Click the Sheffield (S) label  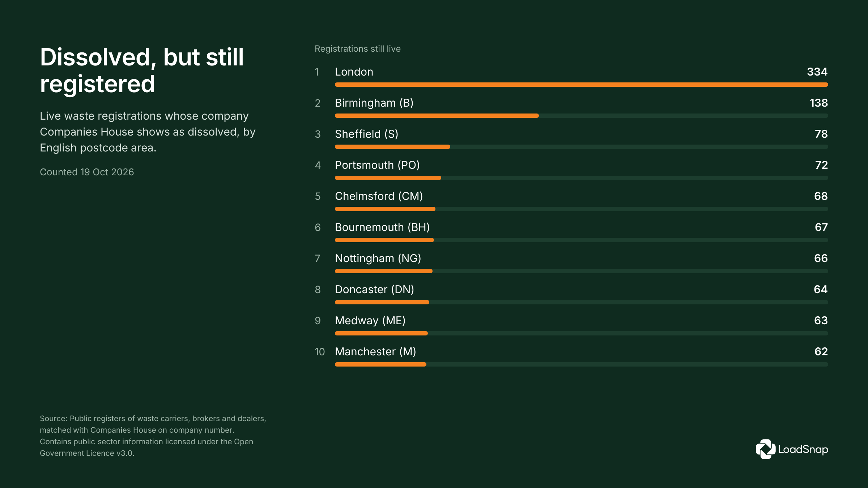click(367, 134)
